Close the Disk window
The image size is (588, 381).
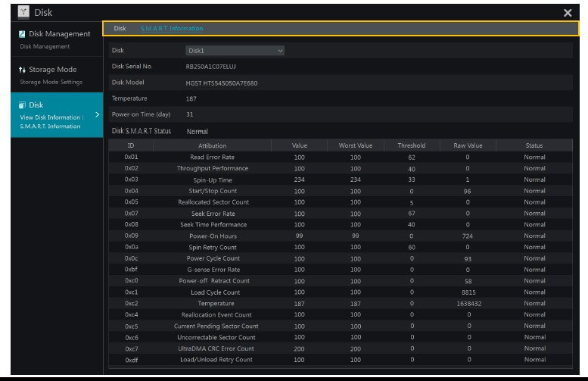pos(568,13)
